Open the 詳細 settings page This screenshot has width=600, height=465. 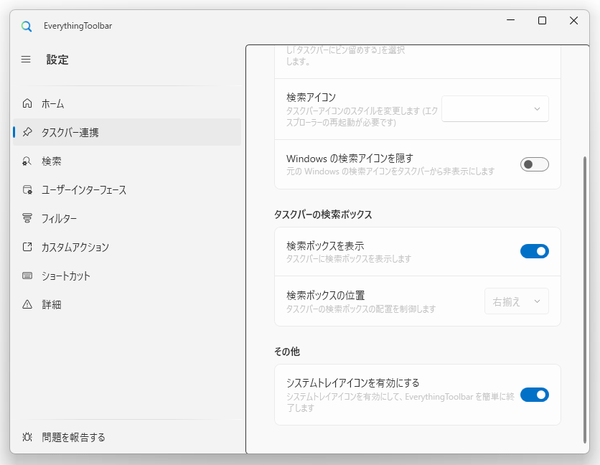[127, 305]
